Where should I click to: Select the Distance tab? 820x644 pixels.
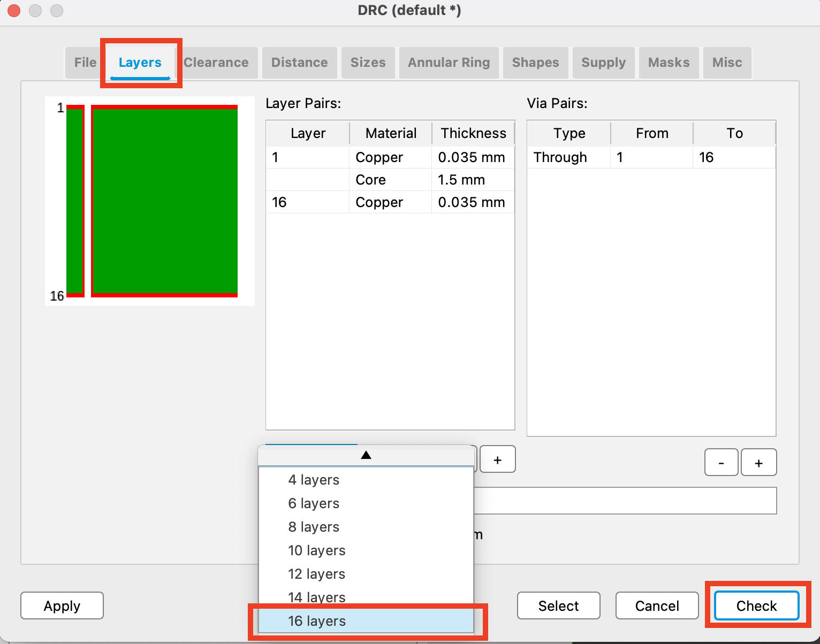pos(299,63)
